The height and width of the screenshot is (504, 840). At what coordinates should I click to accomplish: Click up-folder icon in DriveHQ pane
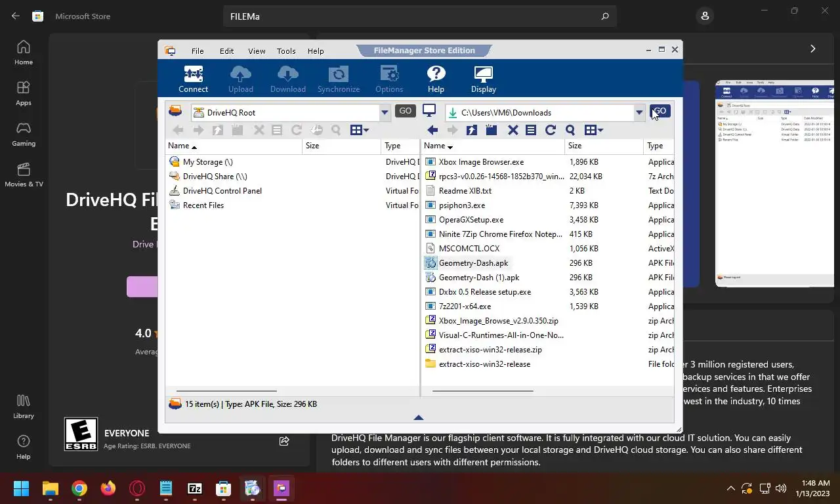pos(217,130)
